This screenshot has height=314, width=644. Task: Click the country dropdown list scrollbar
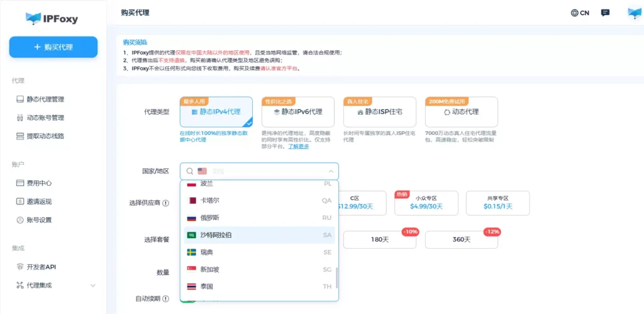(x=336, y=276)
